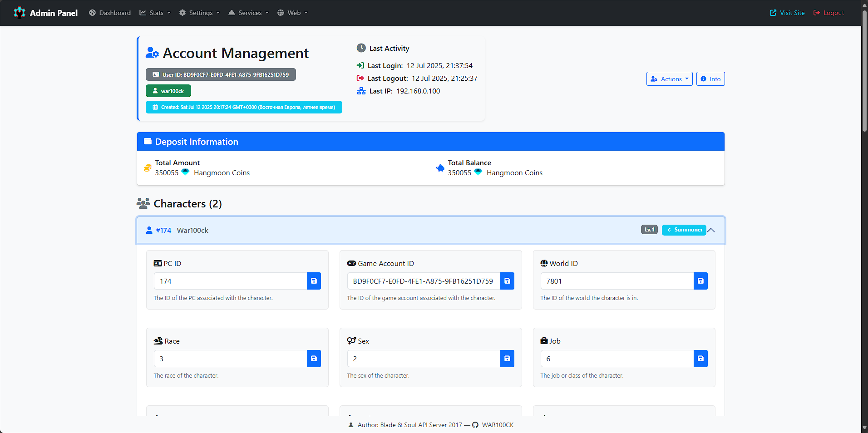Click the Account Management user-gear icon
The width and height of the screenshot is (868, 433).
point(152,53)
